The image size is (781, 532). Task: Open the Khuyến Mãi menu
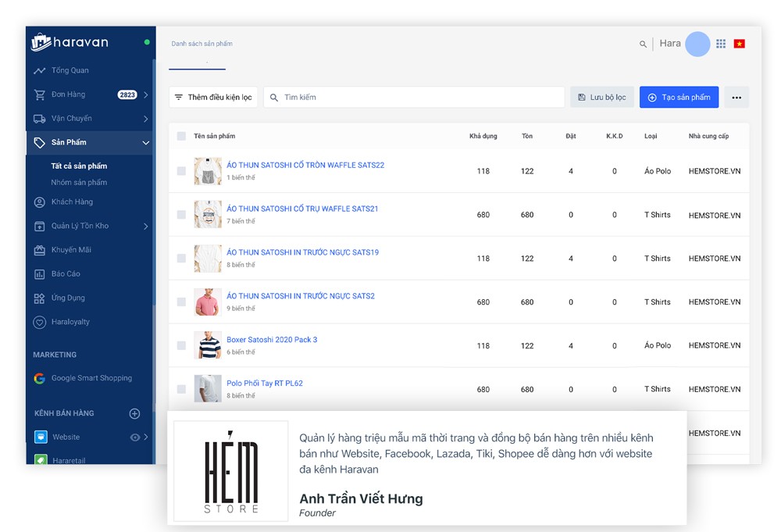(71, 249)
